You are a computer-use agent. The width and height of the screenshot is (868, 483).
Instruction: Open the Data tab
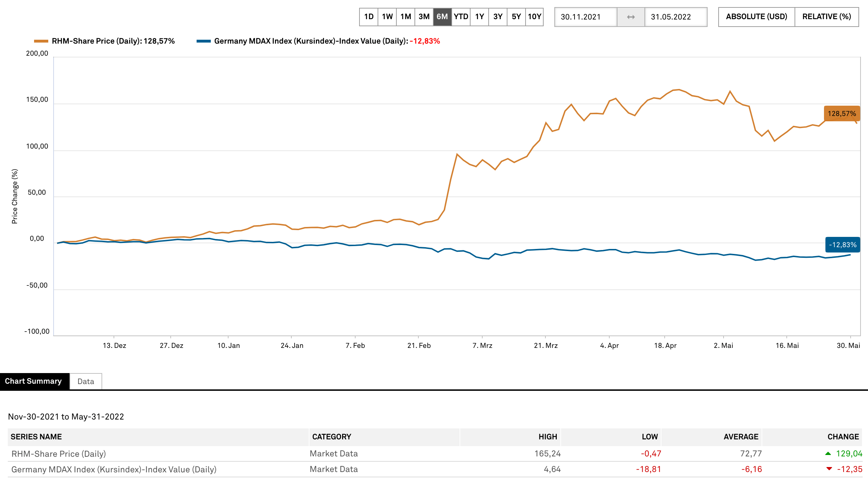click(x=86, y=381)
